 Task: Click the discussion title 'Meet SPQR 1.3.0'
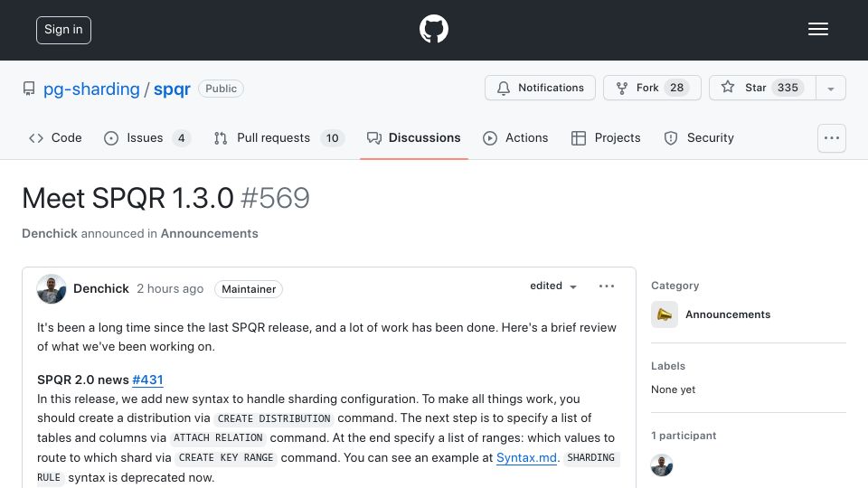[x=127, y=198]
